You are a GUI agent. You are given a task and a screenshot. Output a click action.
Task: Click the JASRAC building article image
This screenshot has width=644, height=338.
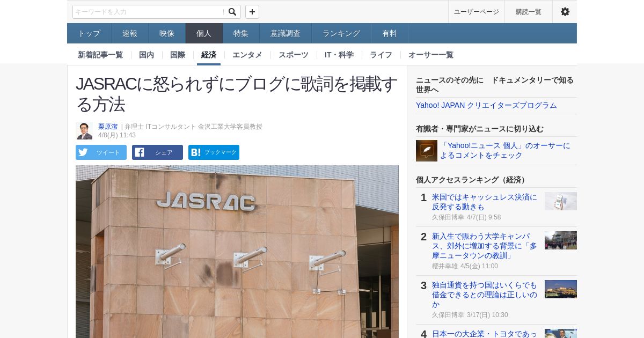click(x=237, y=252)
